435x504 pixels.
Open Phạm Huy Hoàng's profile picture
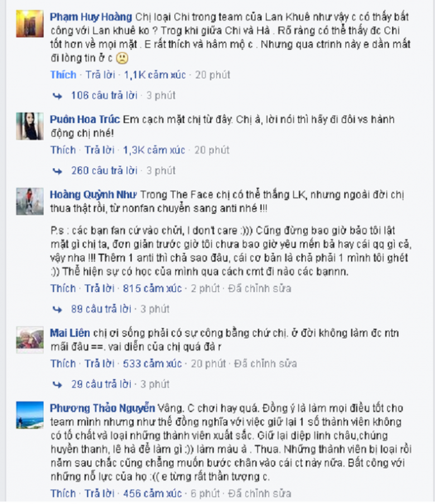click(x=30, y=24)
